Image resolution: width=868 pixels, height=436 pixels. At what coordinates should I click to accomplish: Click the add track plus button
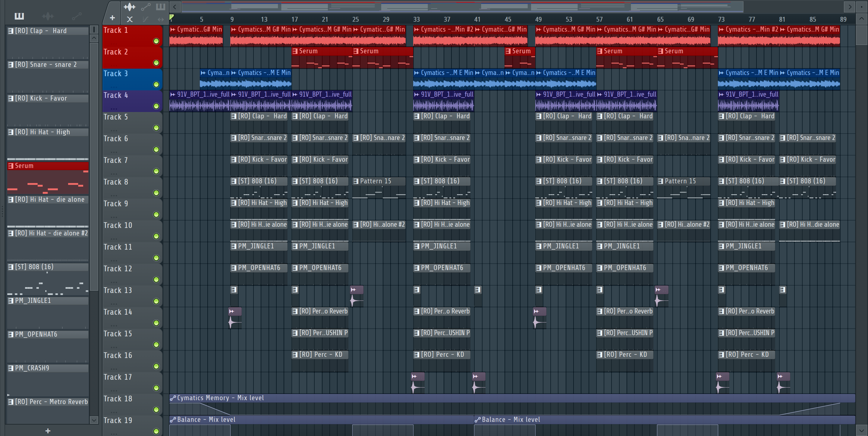[x=112, y=18]
